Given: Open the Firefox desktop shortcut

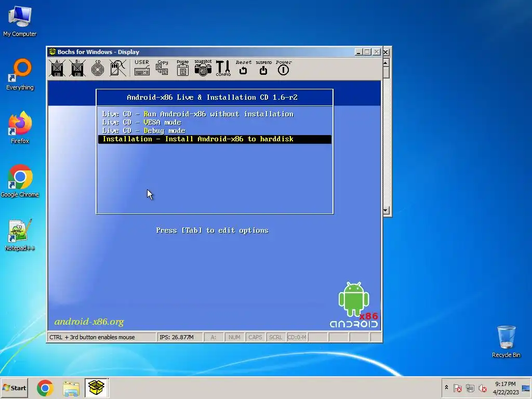Looking at the screenshot, I should tap(20, 128).
